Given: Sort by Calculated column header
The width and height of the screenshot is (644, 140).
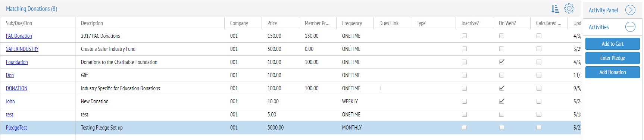Looking at the screenshot, I should tap(549, 23).
